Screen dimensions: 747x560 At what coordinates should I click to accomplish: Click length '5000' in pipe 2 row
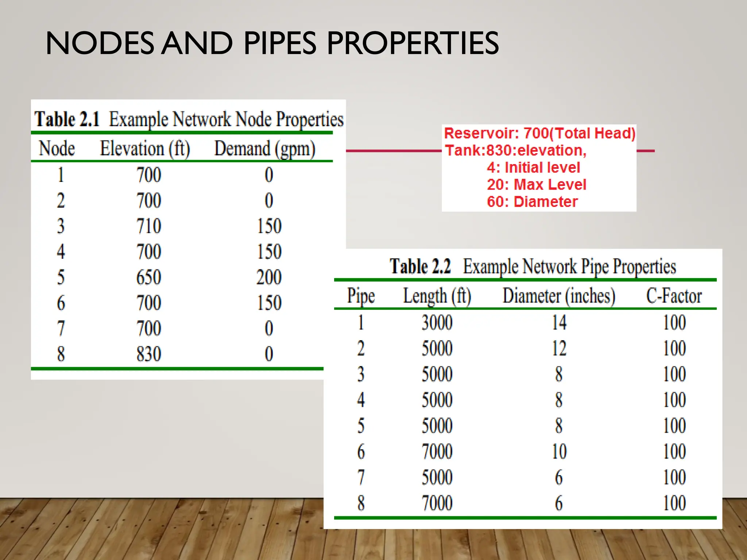pos(437,349)
